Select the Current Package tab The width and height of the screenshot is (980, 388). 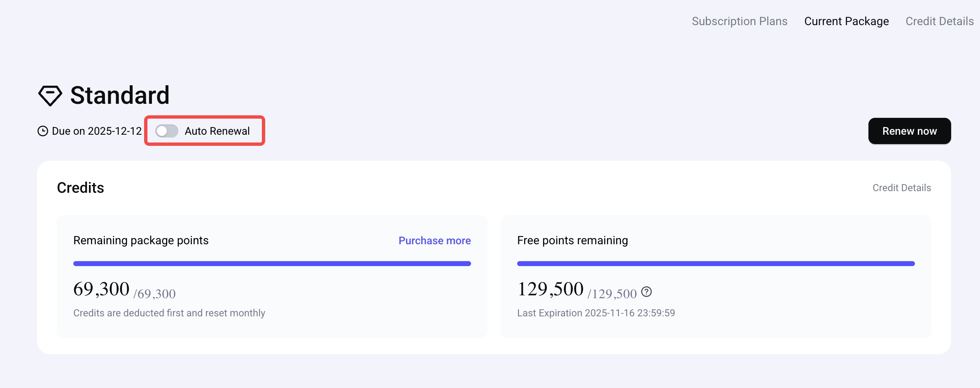(x=846, y=21)
